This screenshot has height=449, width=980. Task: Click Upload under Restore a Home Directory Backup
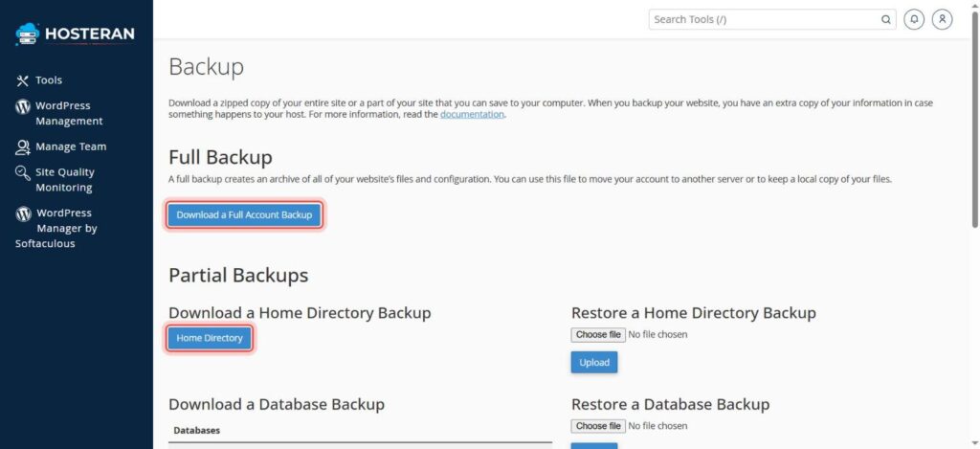593,363
